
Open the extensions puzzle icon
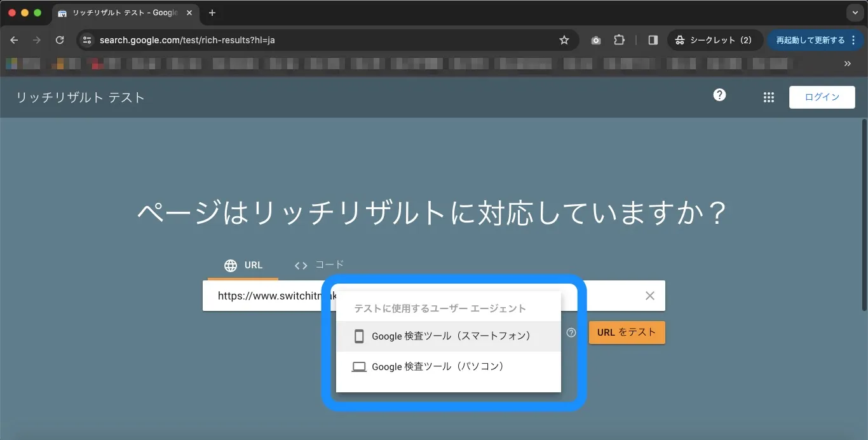point(619,40)
